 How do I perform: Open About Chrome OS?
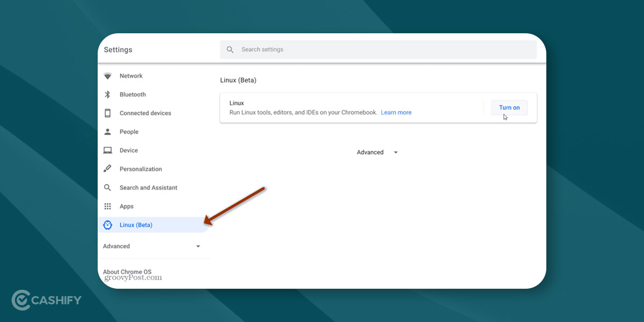point(127,272)
